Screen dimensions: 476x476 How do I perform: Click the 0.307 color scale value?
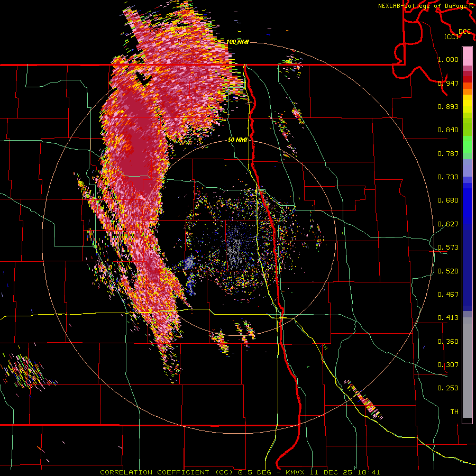tap(448, 365)
